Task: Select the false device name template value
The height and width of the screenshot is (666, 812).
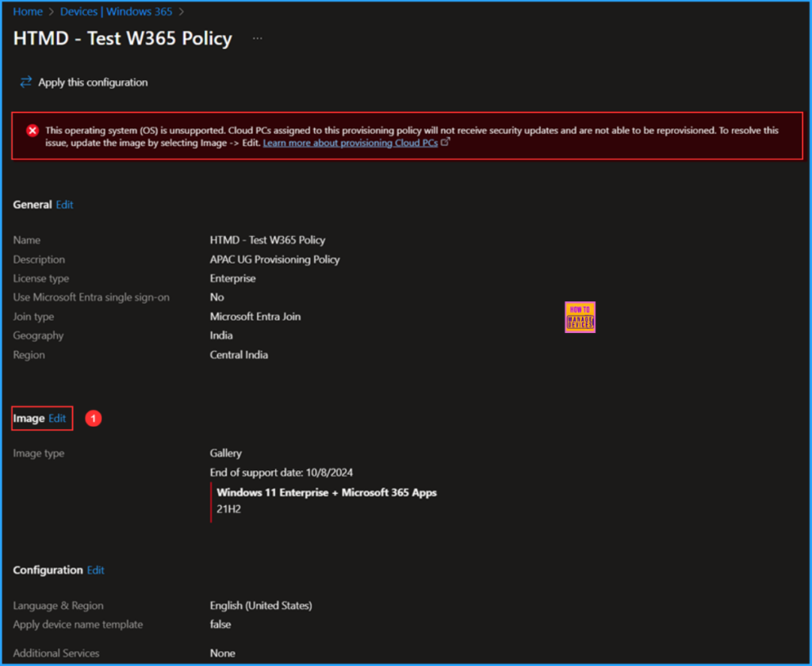Action: coord(220,625)
